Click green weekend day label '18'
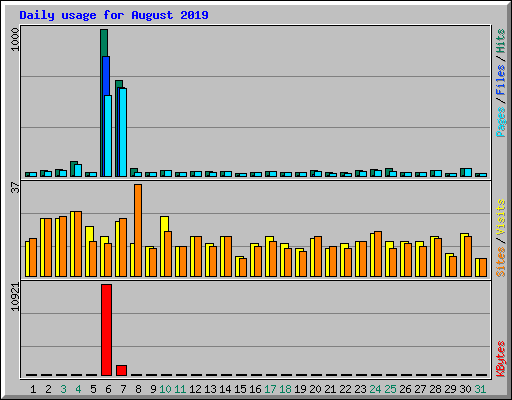This screenshot has width=512, height=400. click(x=285, y=389)
